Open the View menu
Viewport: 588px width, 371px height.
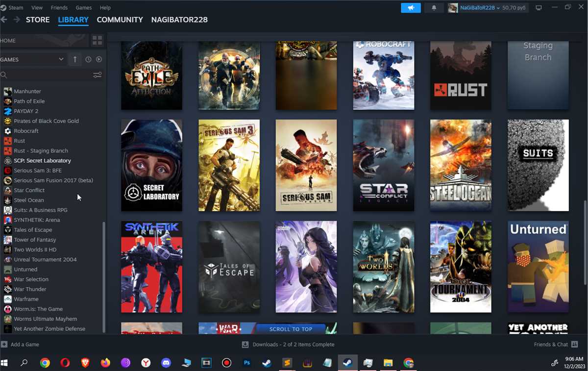[x=37, y=8]
